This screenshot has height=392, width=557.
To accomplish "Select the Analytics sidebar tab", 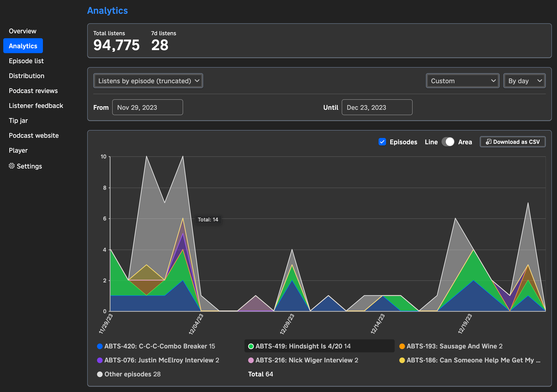I will (23, 46).
